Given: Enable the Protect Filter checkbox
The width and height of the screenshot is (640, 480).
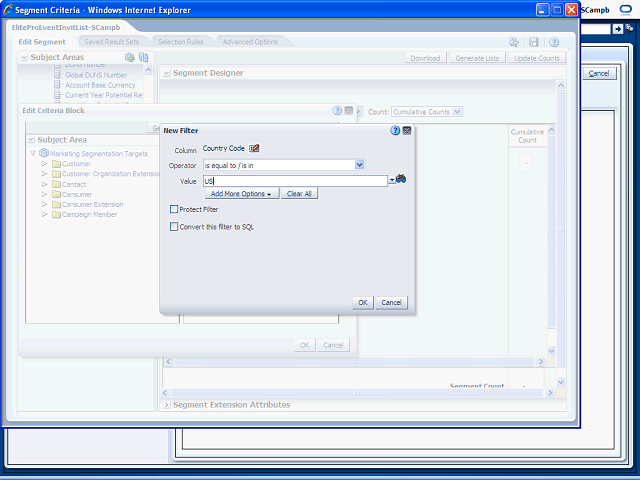Looking at the screenshot, I should 174,209.
